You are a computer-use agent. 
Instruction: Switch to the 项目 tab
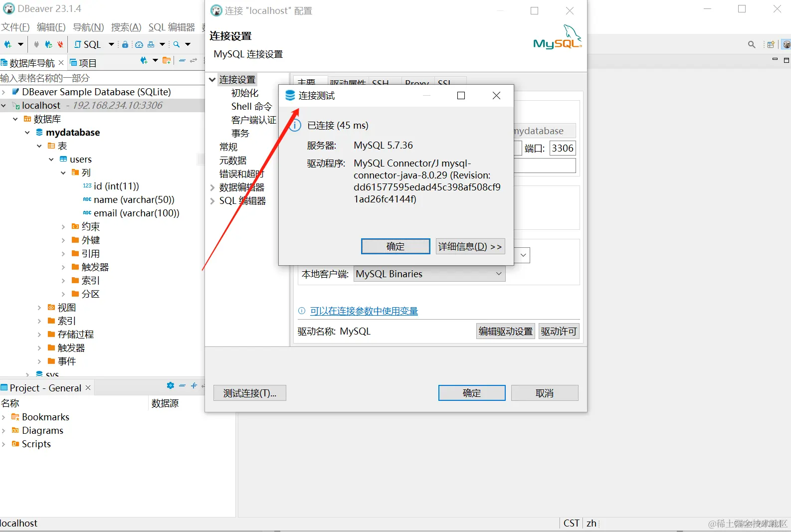[83, 63]
